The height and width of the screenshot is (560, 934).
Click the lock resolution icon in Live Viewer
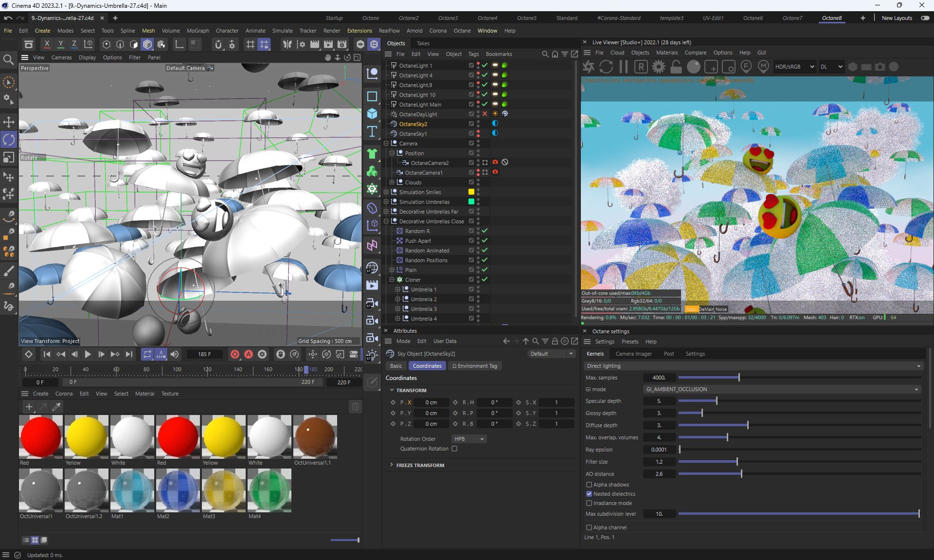tap(676, 67)
